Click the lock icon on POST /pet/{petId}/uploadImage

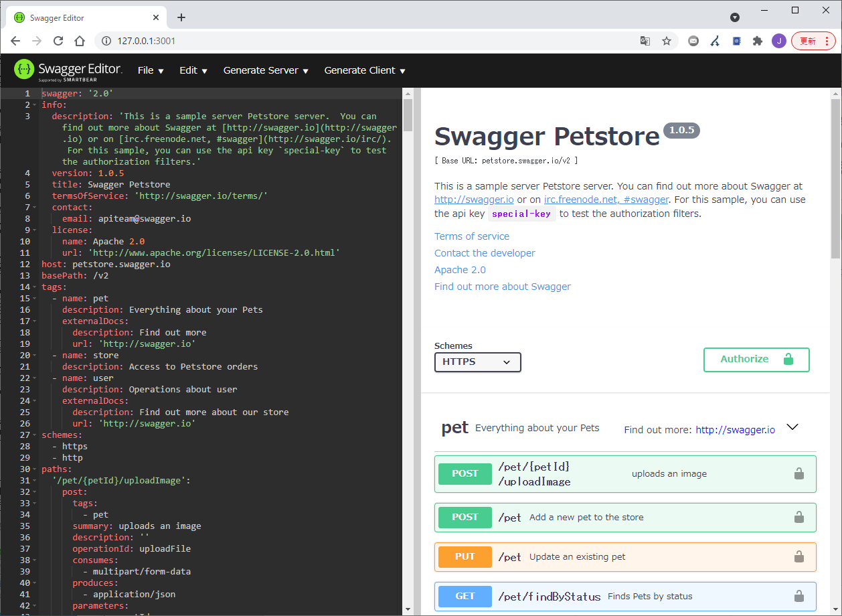tap(798, 473)
